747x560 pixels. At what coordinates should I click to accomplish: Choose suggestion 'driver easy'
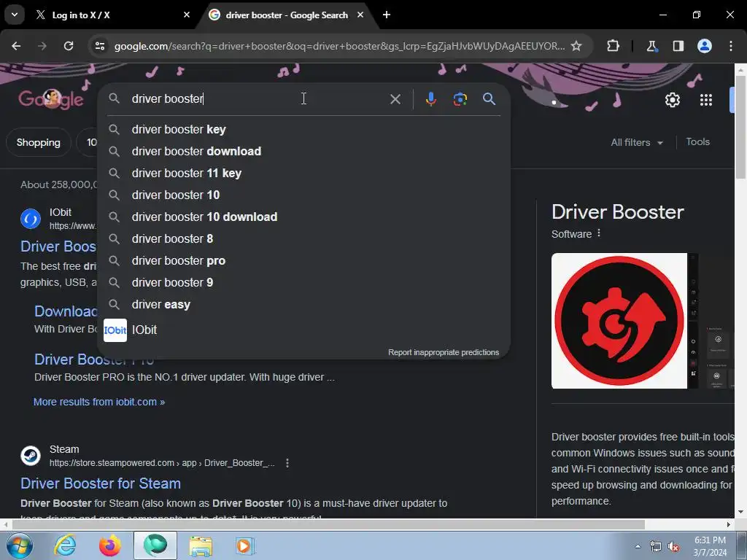[303, 304]
